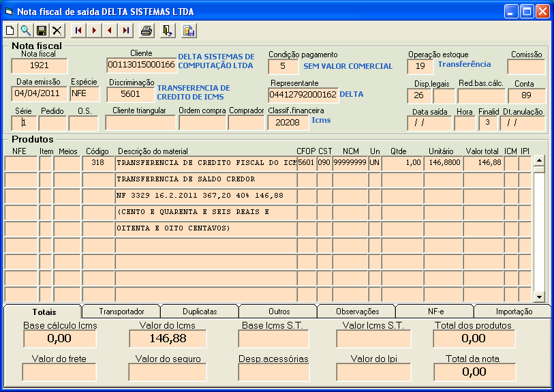The height and width of the screenshot is (392, 554).
Task: Click the Valor total cell 146,88
Action: [x=484, y=163]
